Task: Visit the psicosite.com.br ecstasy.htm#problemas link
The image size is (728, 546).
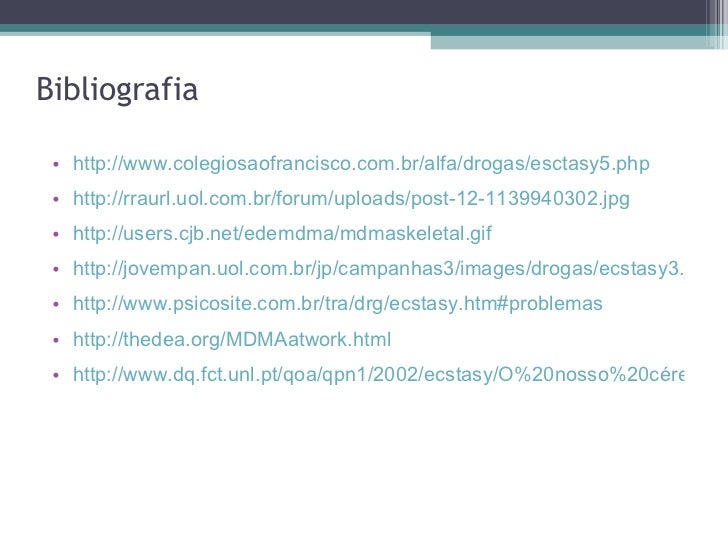Action: (338, 304)
